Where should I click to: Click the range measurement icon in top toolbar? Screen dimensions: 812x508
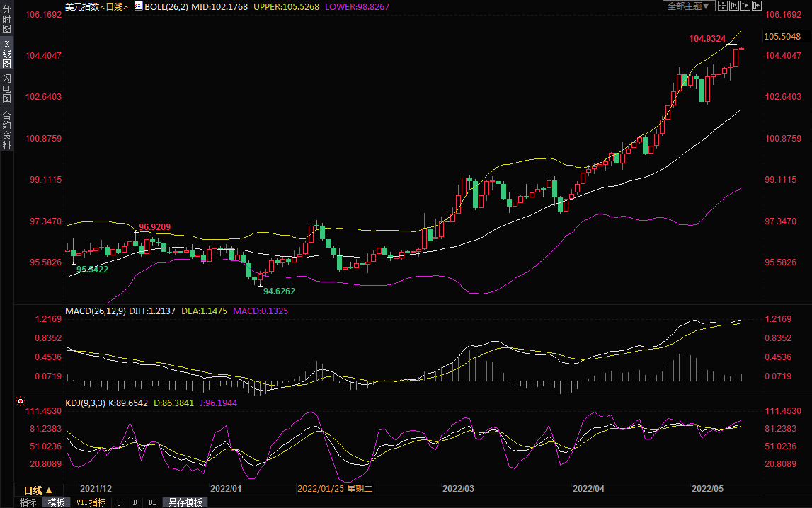click(734, 6)
